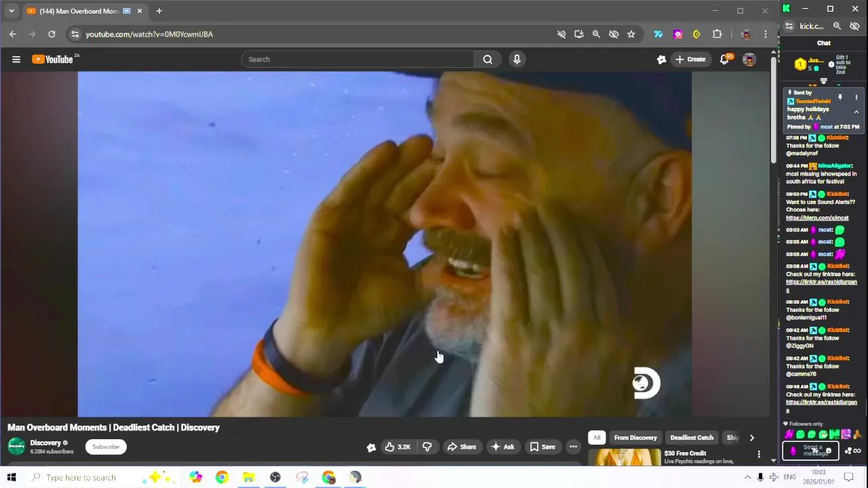Click video title Man Overboard Moments

click(x=113, y=428)
